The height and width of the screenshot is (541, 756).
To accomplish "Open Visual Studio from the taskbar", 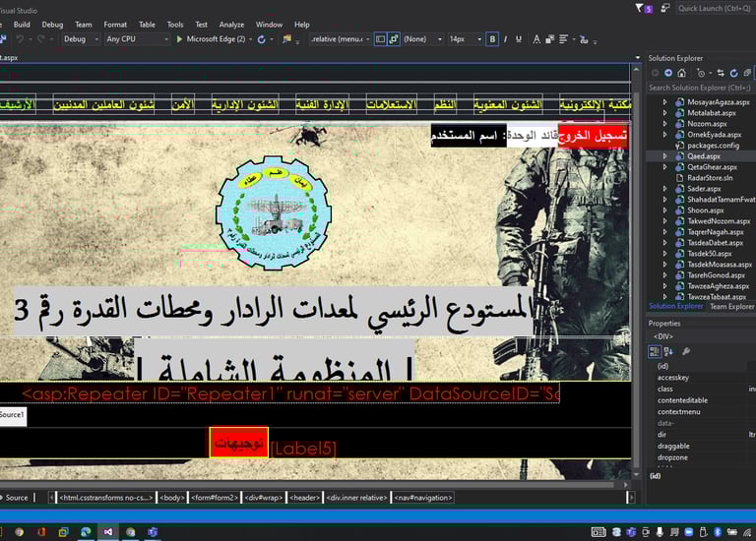I will (x=108, y=532).
